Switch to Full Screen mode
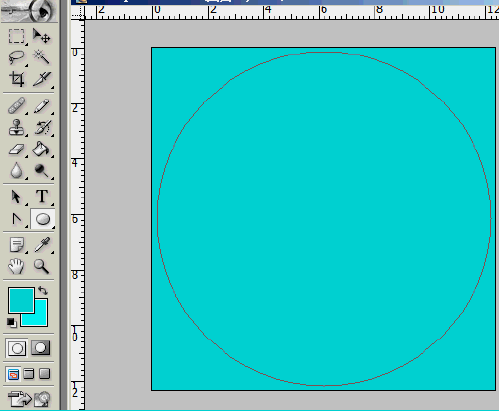The image size is (500, 411). (44, 374)
